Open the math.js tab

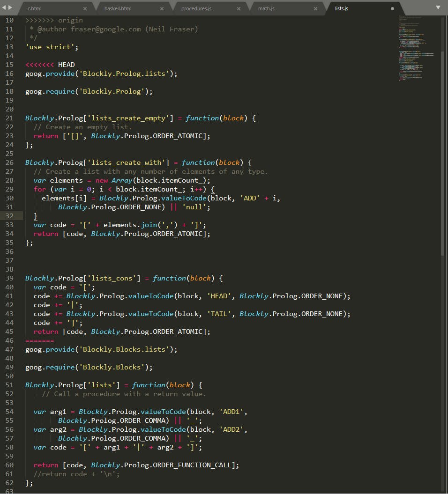pos(266,8)
